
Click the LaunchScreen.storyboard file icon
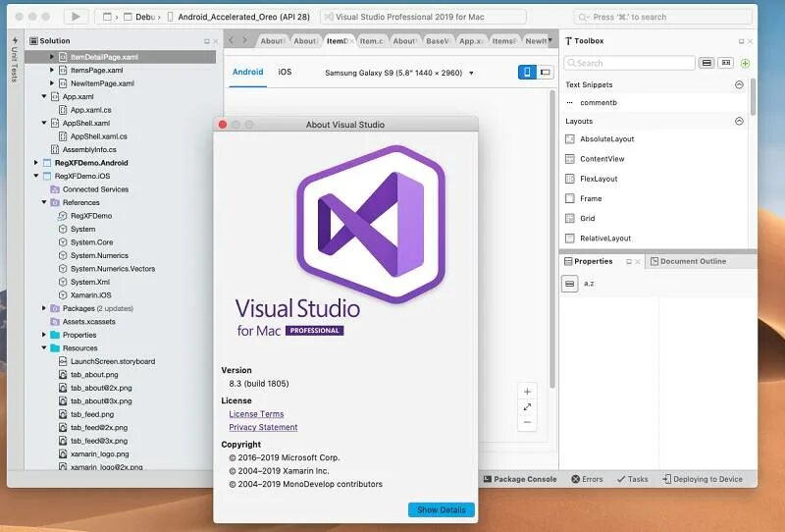pos(63,361)
